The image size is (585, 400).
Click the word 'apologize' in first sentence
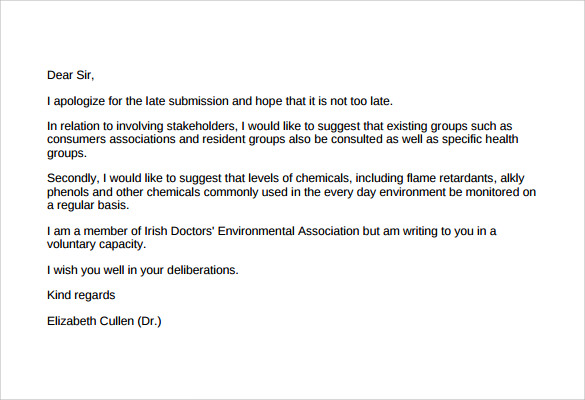pos(79,101)
